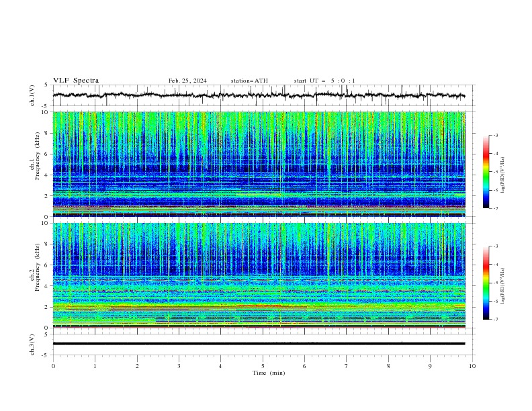
Task: Select the date 'Feb. 25, 2024'
Action: (x=187, y=81)
